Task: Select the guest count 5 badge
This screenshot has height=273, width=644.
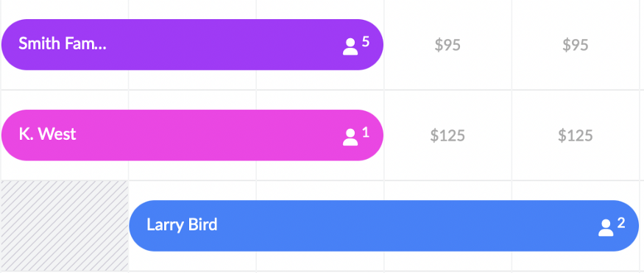Action: [x=366, y=41]
